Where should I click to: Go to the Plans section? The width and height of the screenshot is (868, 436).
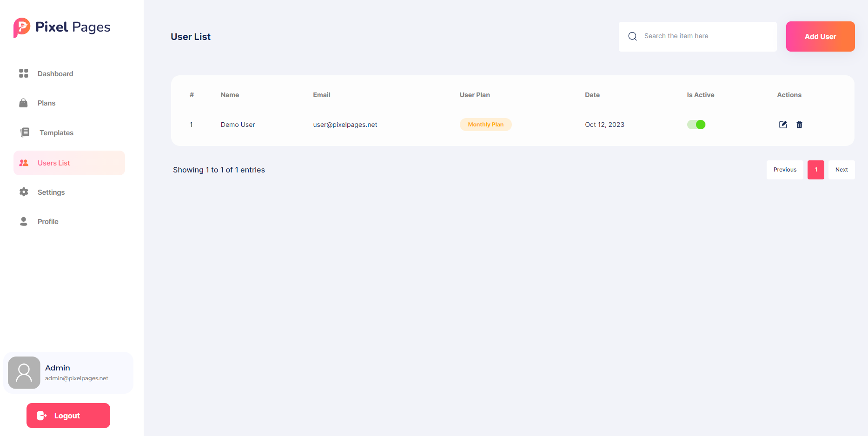point(46,103)
